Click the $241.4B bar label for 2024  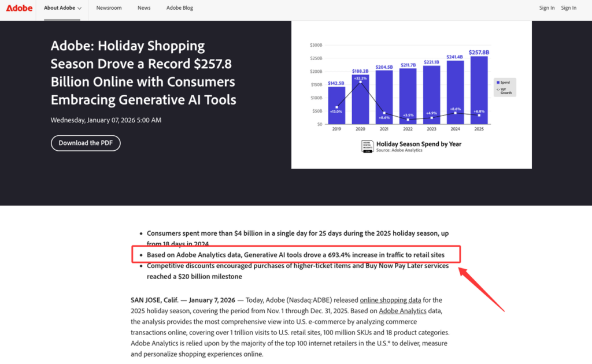[454, 57]
